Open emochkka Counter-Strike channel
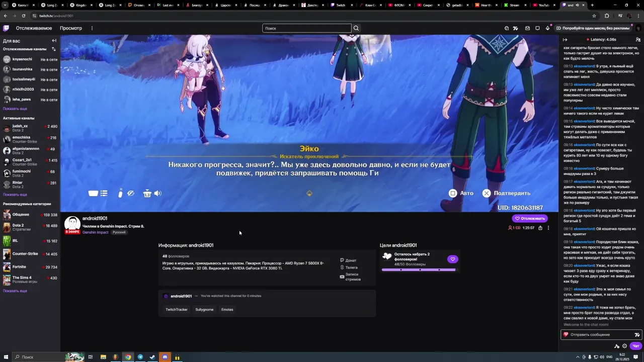 (30, 139)
